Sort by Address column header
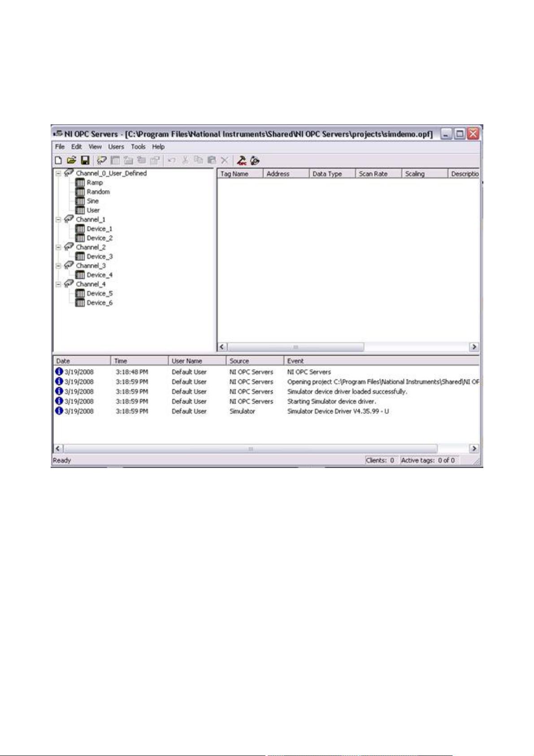This screenshot has height=756, width=534. [286, 174]
